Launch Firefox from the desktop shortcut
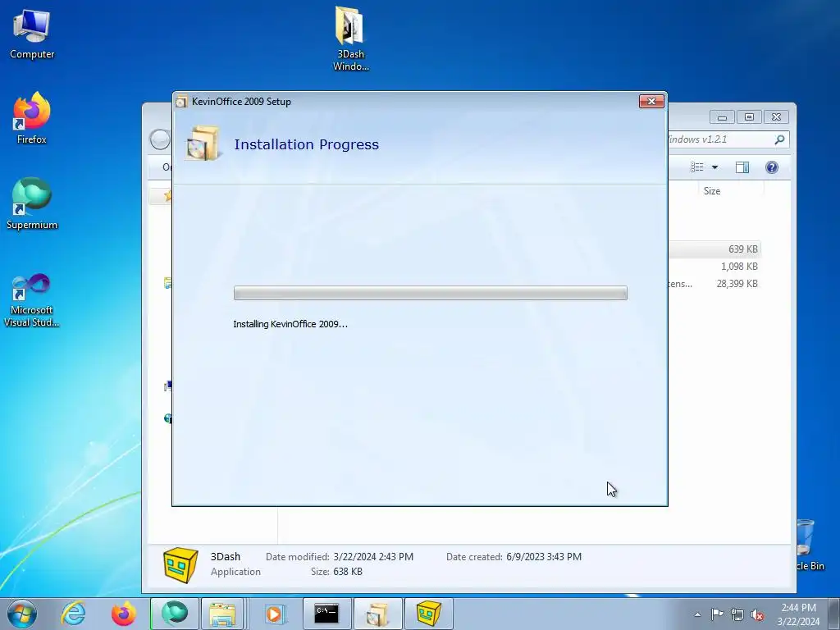This screenshot has height=630, width=840. 32,118
